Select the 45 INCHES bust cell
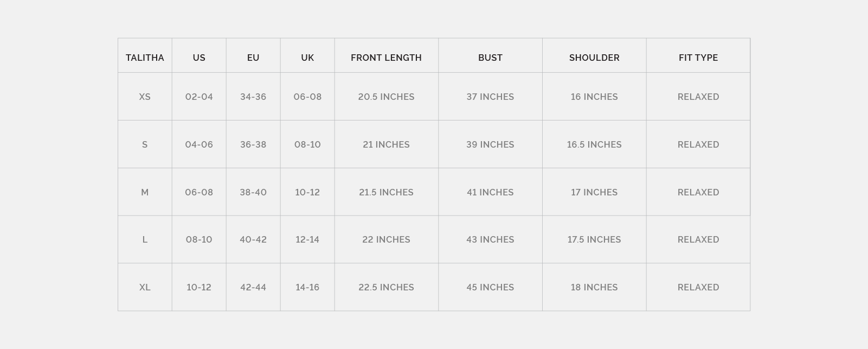 (x=490, y=287)
